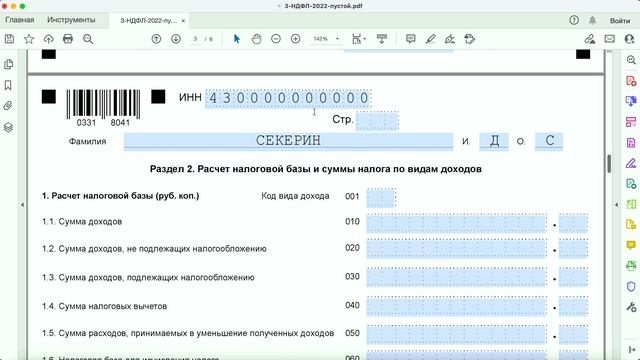The image size is (640, 360).
Task: Open the layers panel
Action: coord(8,127)
